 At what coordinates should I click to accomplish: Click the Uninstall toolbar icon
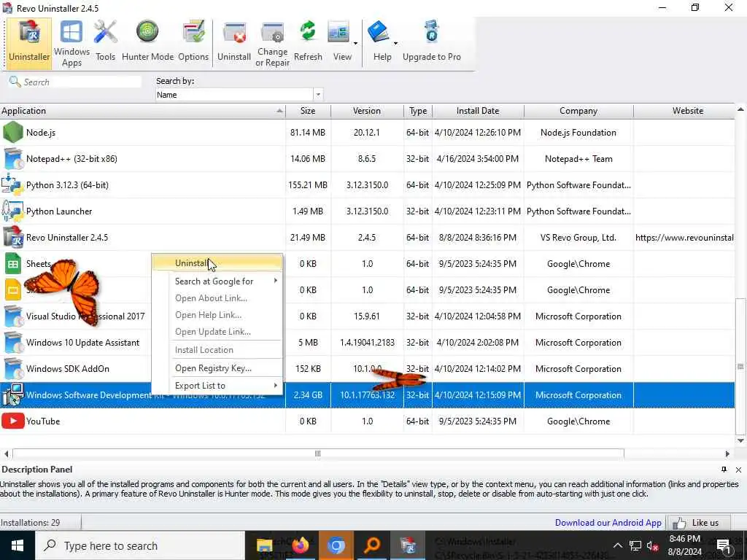234,42
